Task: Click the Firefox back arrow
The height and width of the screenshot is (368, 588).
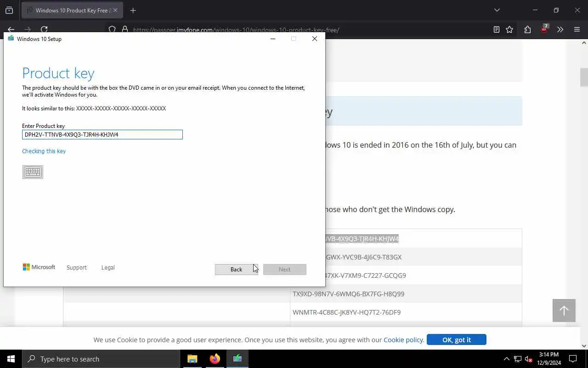Action: [x=11, y=29]
